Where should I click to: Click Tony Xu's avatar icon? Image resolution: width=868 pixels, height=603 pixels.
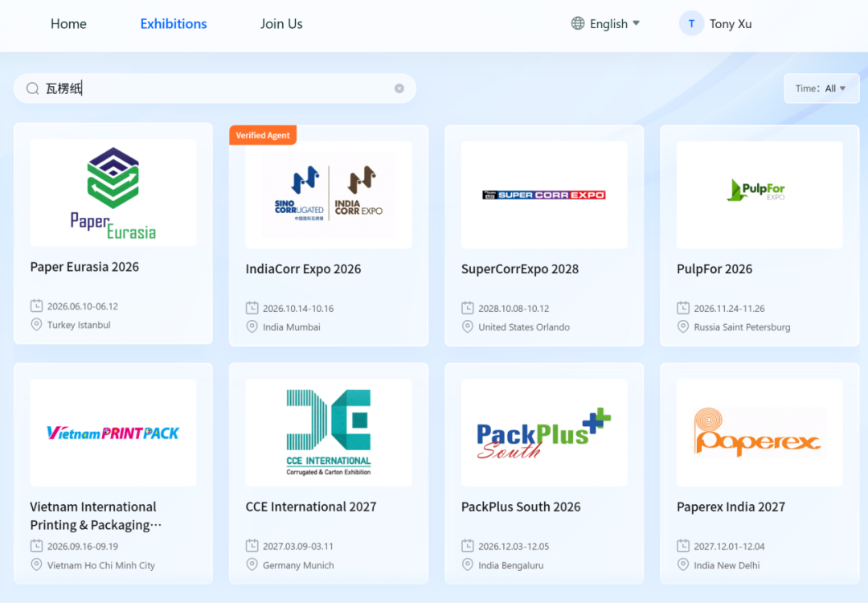tap(691, 24)
